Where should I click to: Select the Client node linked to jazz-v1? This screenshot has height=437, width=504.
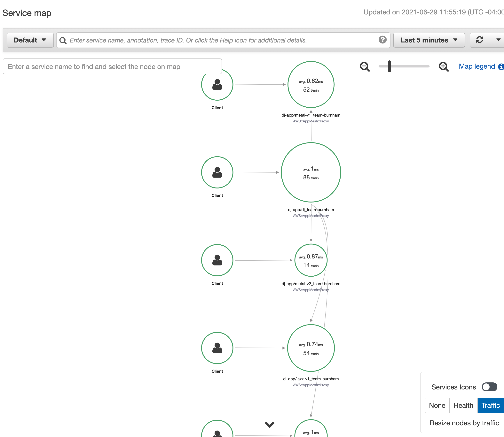pyautogui.click(x=217, y=348)
